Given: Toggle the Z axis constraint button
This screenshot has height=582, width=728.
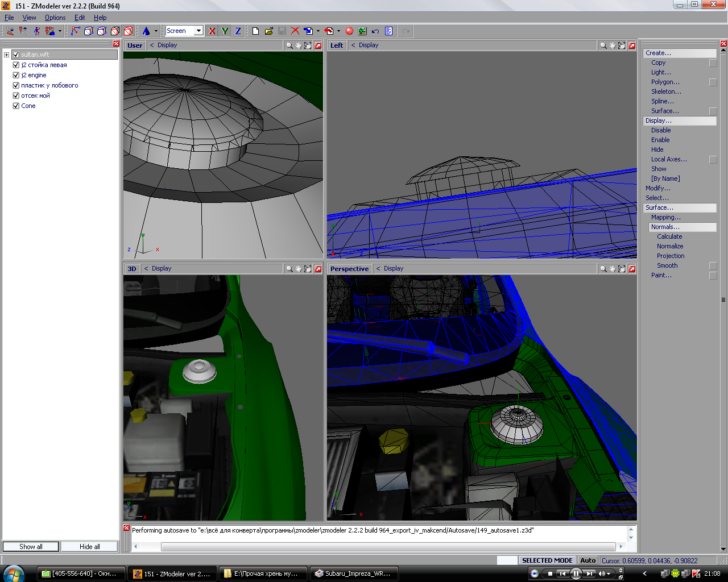Looking at the screenshot, I should click(x=238, y=31).
